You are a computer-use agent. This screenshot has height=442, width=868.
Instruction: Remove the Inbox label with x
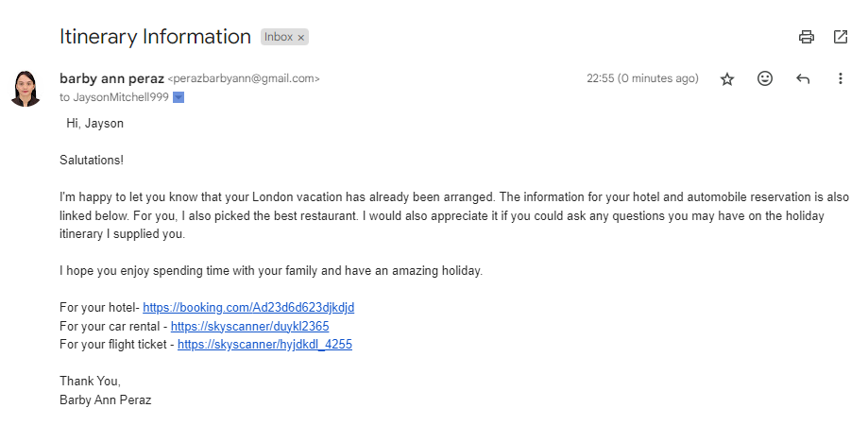pos(301,38)
